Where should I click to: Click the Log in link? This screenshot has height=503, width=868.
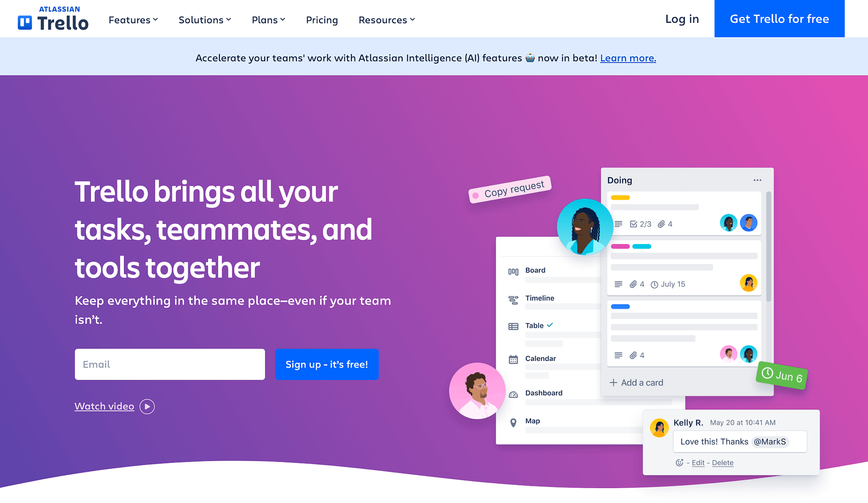click(x=682, y=19)
